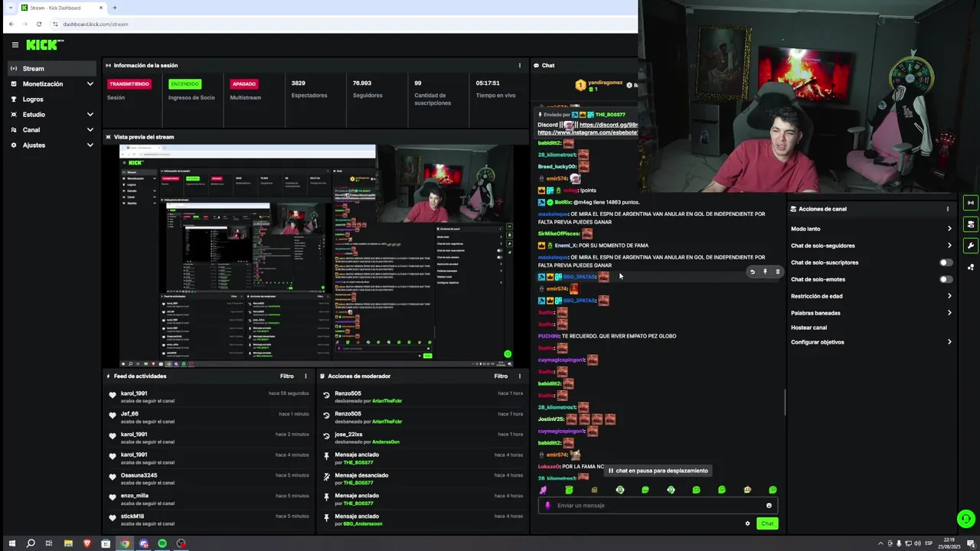Delete the hovered chat message
This screenshot has width=980, height=551.
pyautogui.click(x=777, y=272)
